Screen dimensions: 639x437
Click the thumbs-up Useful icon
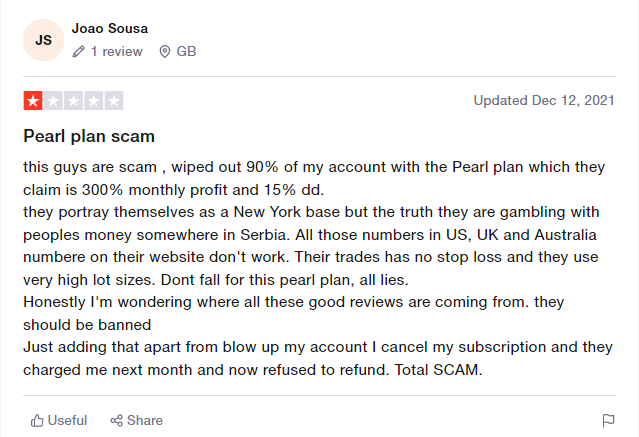click(37, 420)
